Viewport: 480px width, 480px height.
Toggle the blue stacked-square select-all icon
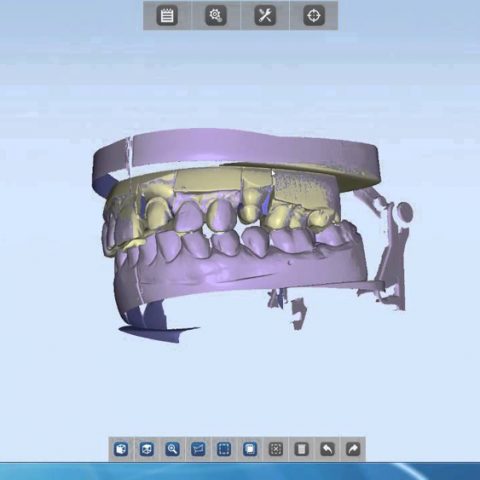(250, 449)
